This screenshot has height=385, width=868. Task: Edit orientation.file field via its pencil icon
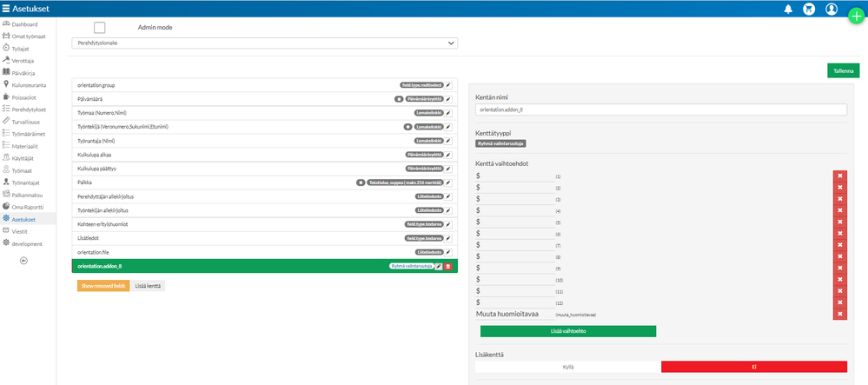coord(448,252)
